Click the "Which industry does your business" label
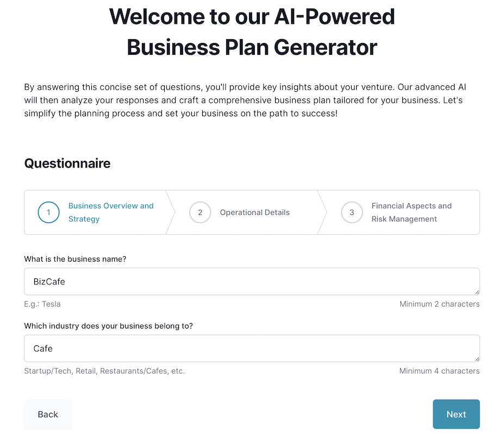Screen dimensions: 504x434 [x=108, y=326]
